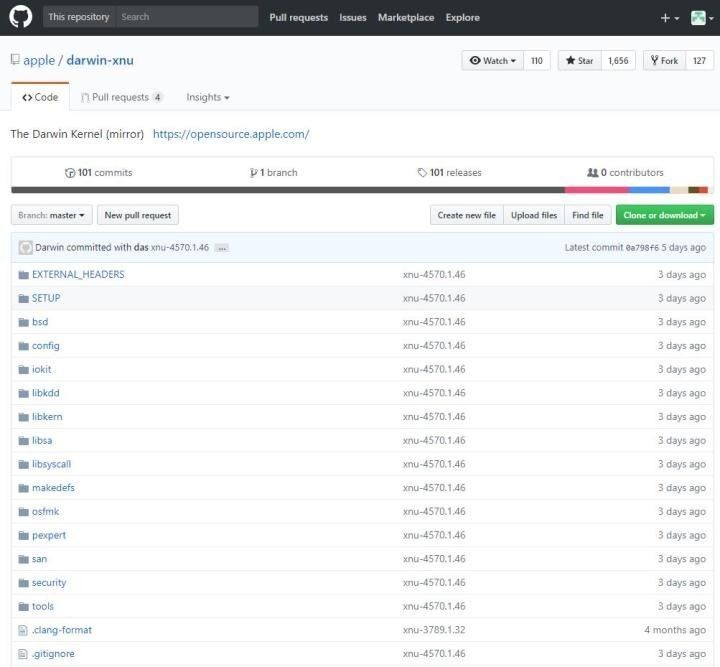Screen dimensions: 720x667
Task: Focus the repository search field
Action: pyautogui.click(x=187, y=17)
